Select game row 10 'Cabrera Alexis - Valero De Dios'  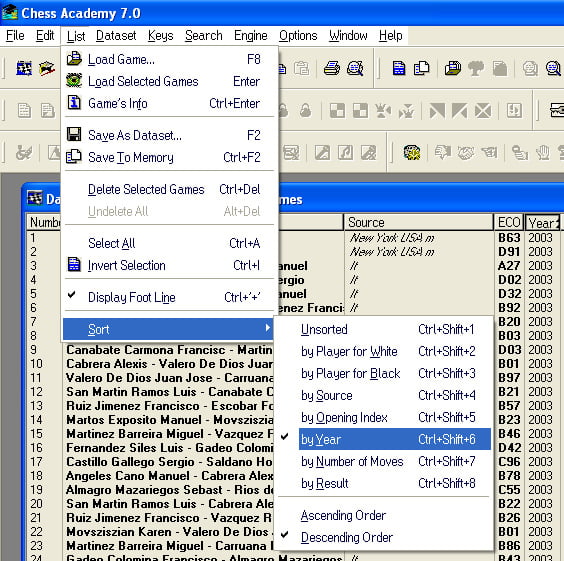click(x=169, y=364)
